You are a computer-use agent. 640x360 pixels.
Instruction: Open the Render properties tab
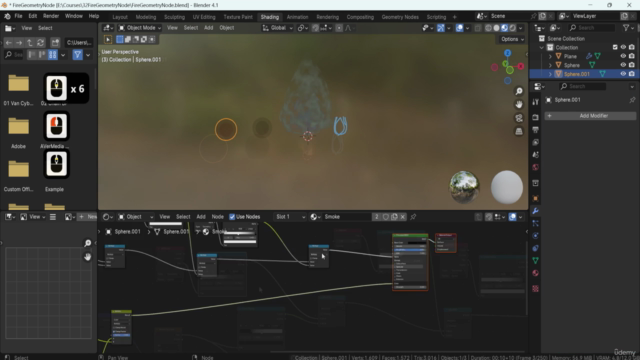(x=536, y=117)
